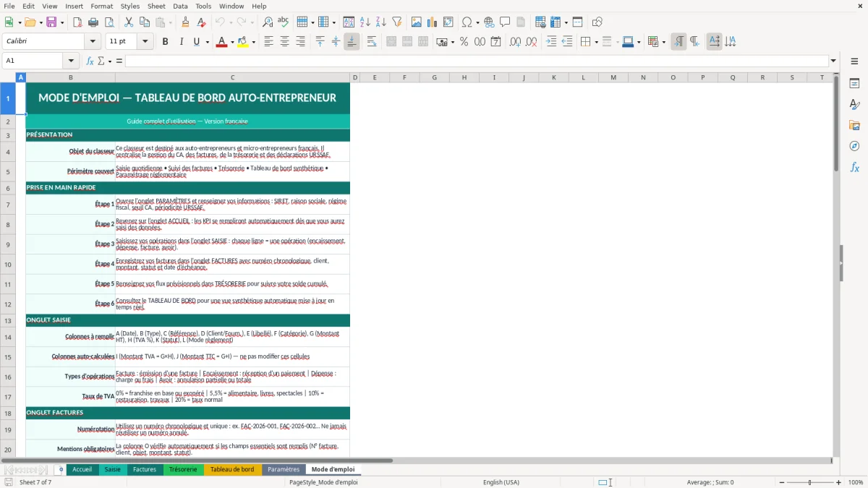Run the Spelling check icon
The width and height of the screenshot is (868, 488).
283,22
